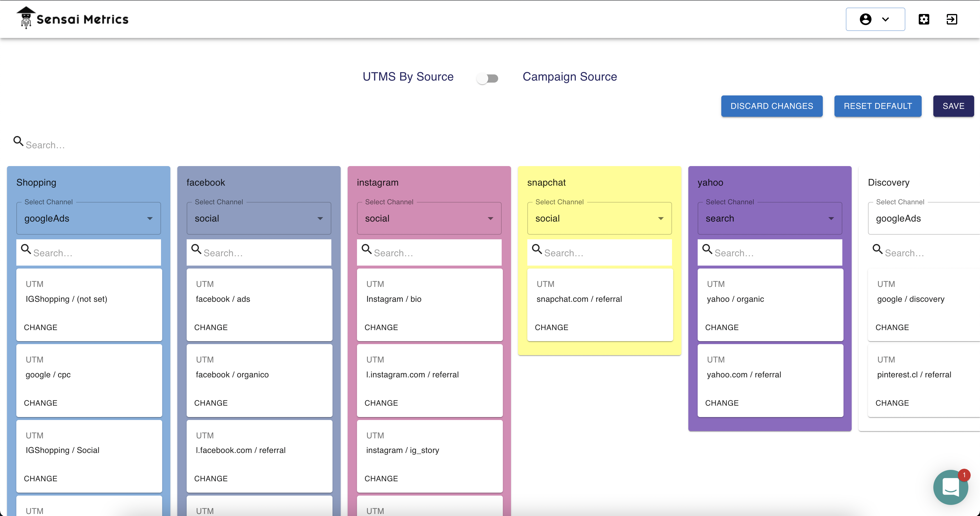Open the settings gear icon
The image size is (980, 516).
click(x=924, y=19)
